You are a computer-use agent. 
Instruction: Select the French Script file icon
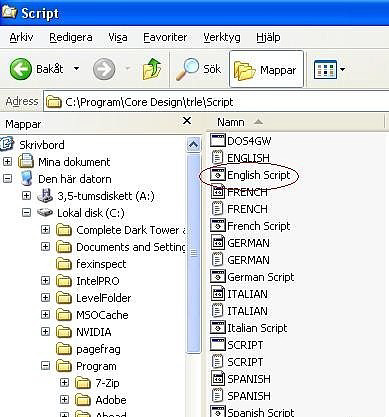coord(218,226)
